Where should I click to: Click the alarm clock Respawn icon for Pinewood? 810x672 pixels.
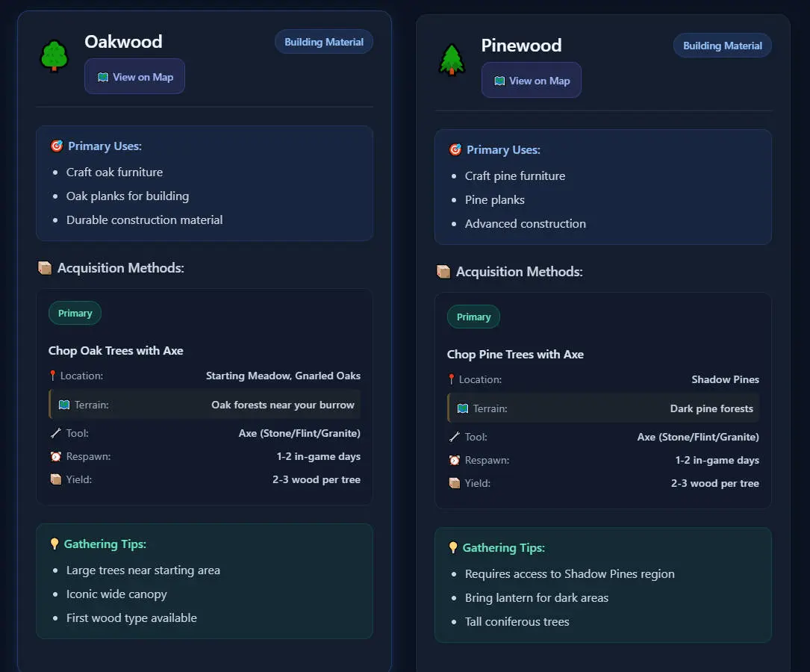[453, 460]
